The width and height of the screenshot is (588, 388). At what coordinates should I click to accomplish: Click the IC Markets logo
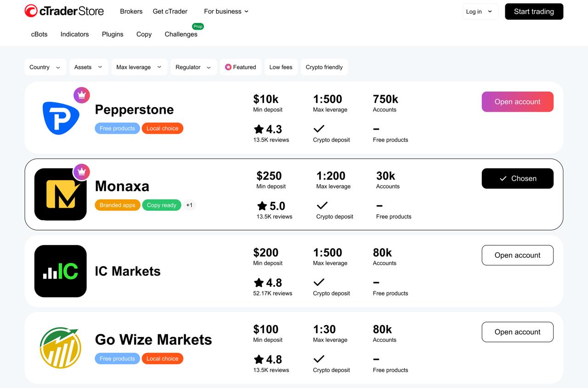pos(61,271)
